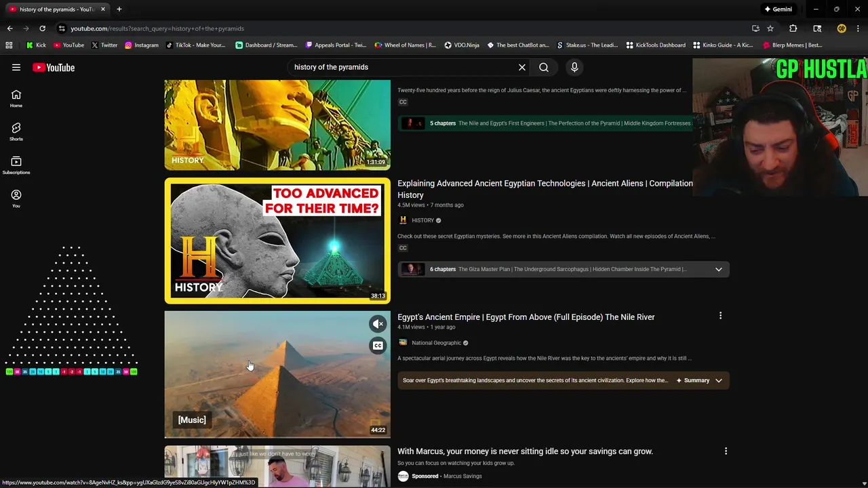The width and height of the screenshot is (868, 488).
Task: Clear the search query with the X
Action: [x=522, y=67]
